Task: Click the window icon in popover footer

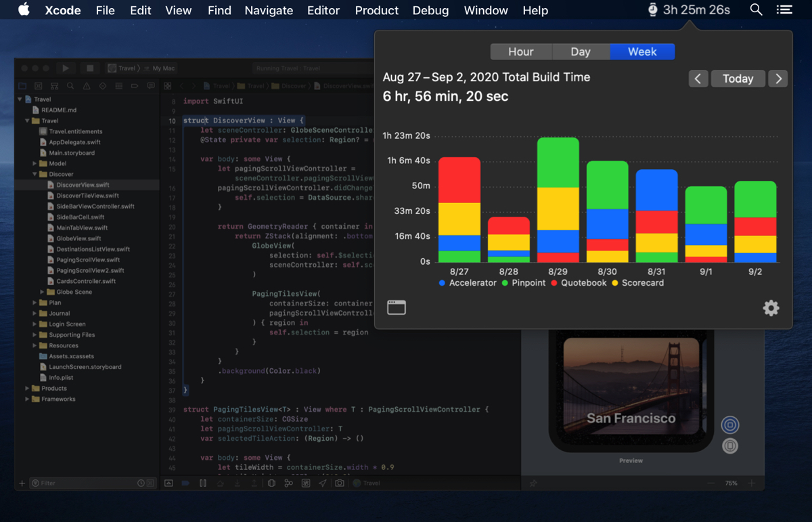Action: [397, 307]
